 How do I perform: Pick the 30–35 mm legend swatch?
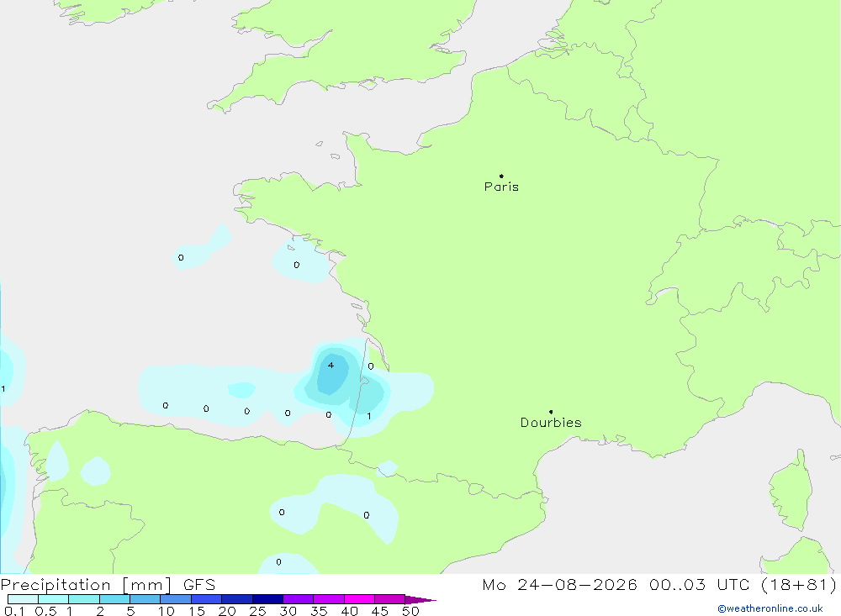pyautogui.click(x=299, y=599)
